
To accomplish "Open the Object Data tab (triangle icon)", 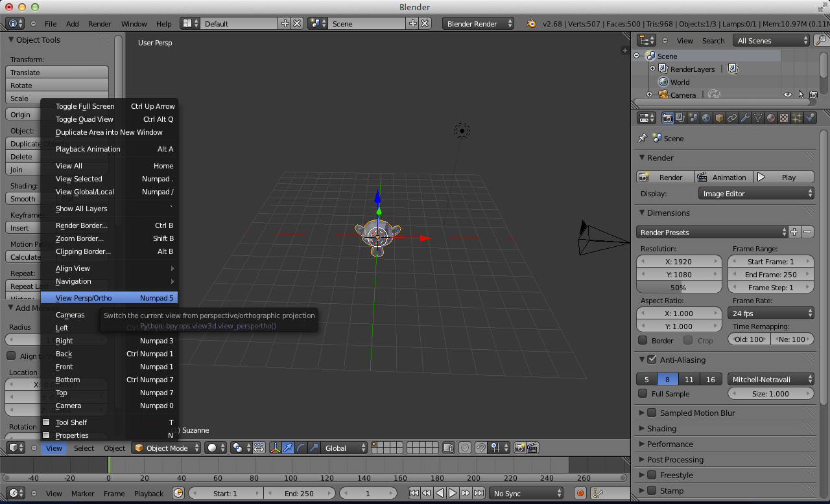I will pyautogui.click(x=758, y=118).
